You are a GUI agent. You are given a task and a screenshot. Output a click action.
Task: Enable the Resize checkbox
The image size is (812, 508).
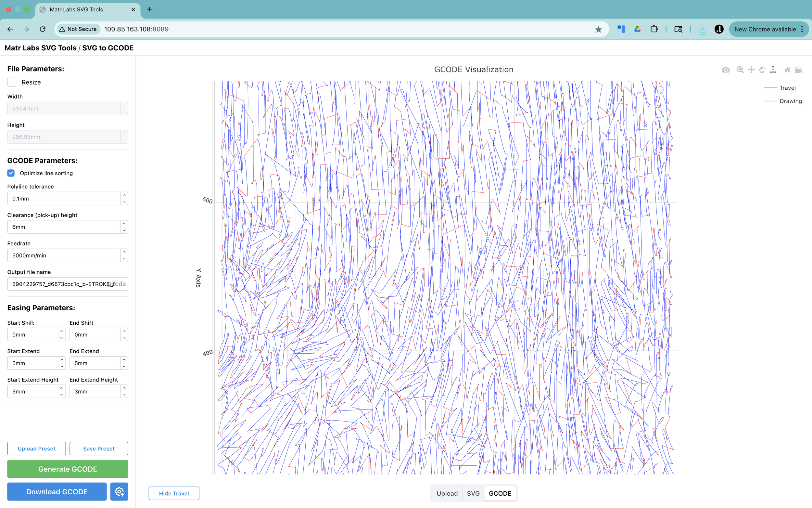(12, 82)
